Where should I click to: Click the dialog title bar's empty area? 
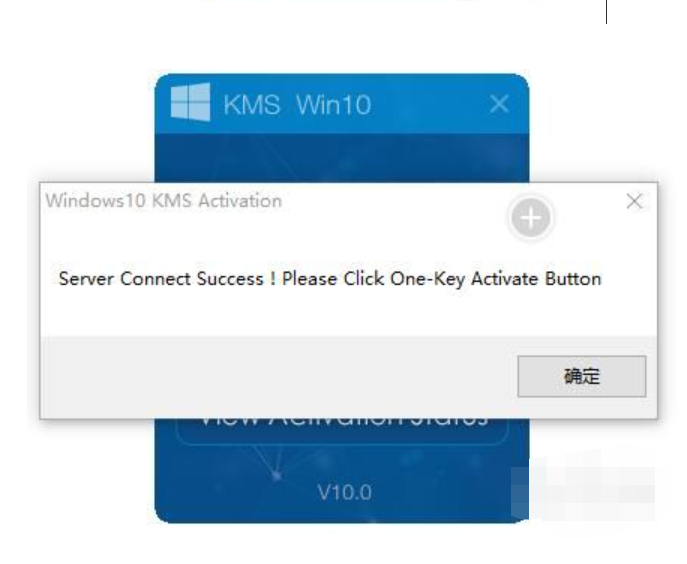(394, 201)
